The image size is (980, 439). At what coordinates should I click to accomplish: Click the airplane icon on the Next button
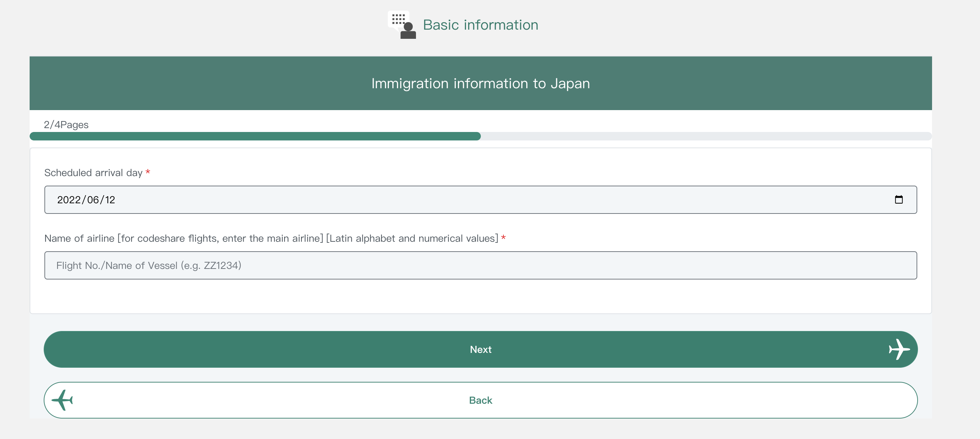899,349
